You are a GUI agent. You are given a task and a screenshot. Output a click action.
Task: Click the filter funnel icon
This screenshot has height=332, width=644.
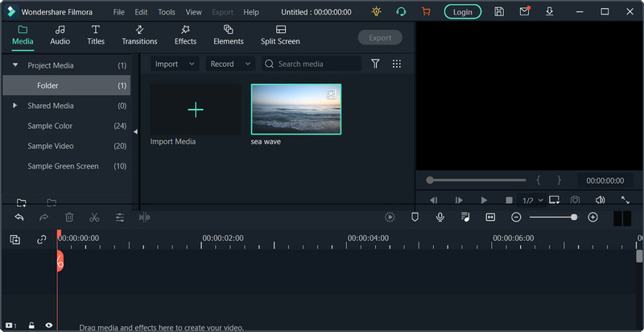[x=375, y=64]
